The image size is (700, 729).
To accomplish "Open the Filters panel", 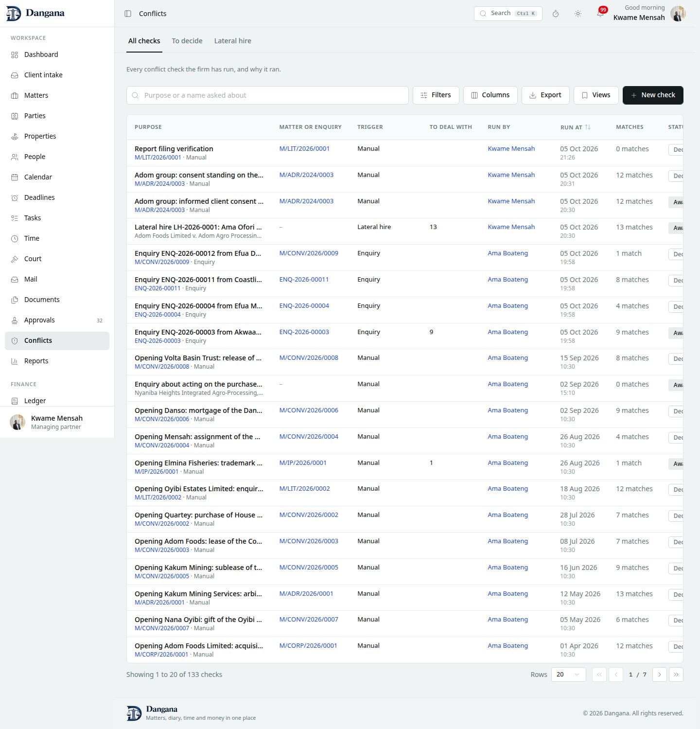I will pyautogui.click(x=436, y=95).
